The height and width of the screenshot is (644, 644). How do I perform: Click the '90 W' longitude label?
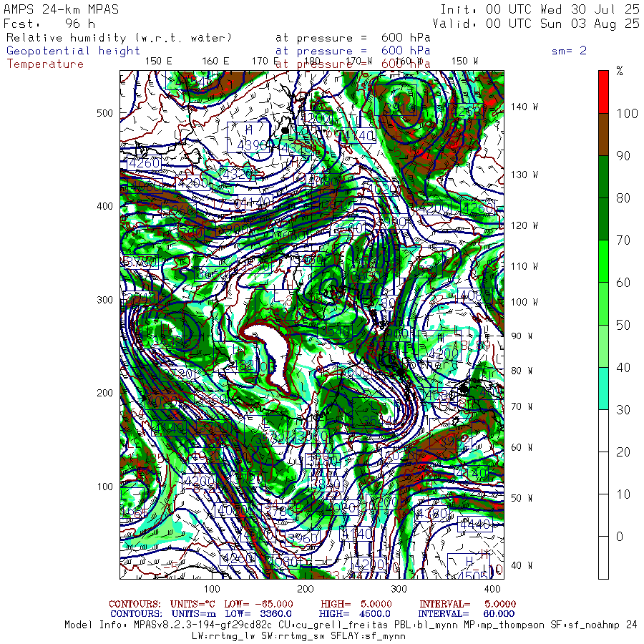point(522,336)
